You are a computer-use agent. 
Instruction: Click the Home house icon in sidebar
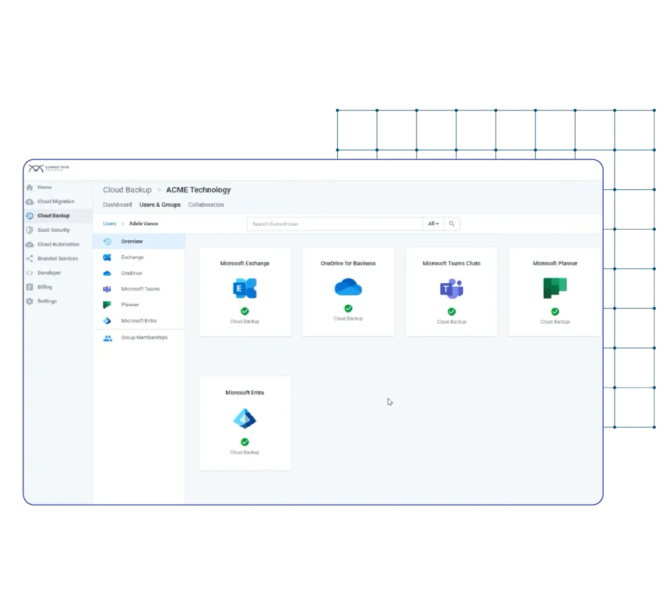coord(30,188)
